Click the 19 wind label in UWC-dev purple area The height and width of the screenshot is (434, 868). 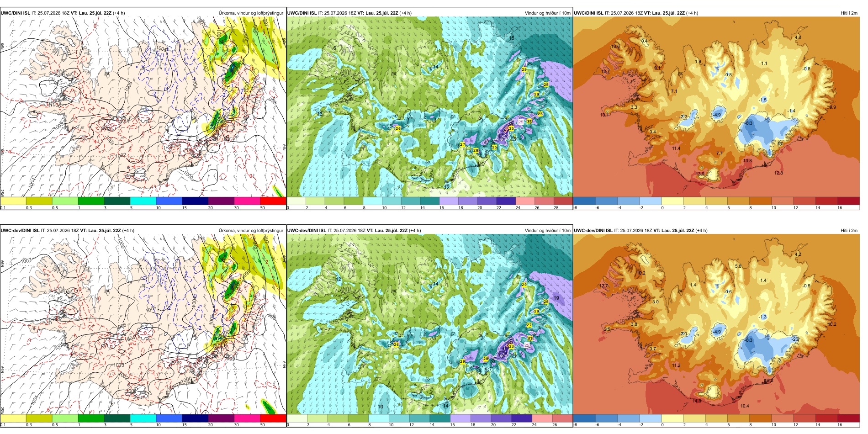point(556,298)
